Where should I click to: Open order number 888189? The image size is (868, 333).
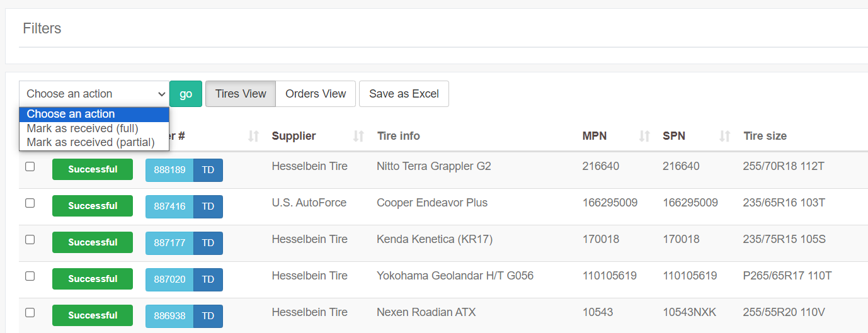point(169,170)
